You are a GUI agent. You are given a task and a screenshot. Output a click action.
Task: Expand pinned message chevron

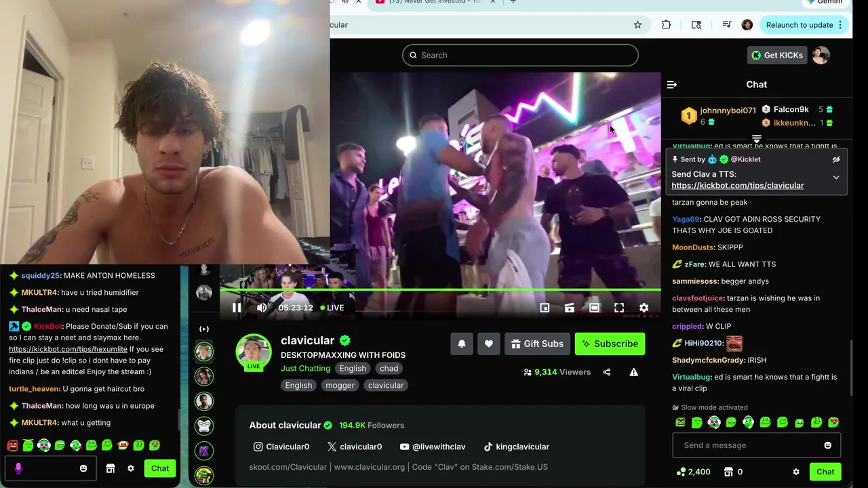tap(836, 178)
